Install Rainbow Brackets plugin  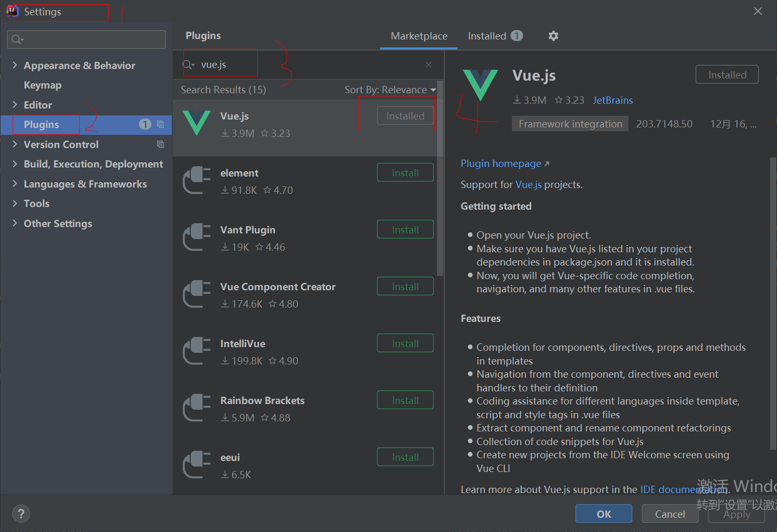tap(405, 400)
